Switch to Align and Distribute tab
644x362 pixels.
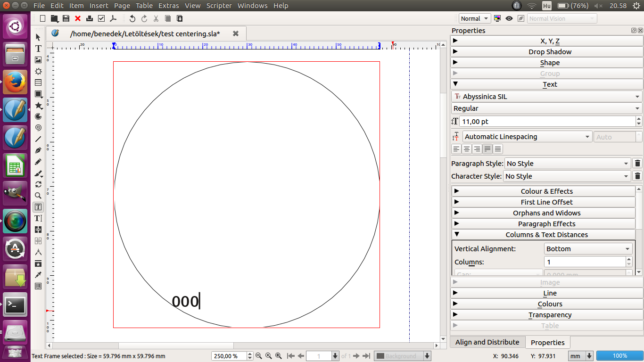coord(487,342)
